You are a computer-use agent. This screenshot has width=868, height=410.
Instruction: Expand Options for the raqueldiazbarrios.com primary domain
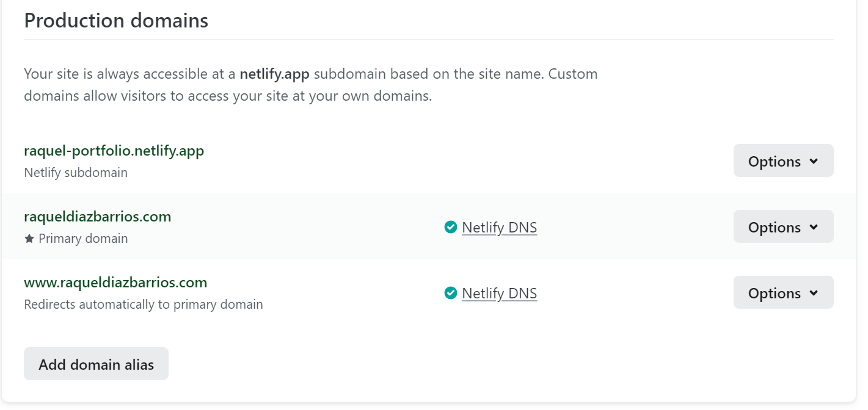pos(782,227)
